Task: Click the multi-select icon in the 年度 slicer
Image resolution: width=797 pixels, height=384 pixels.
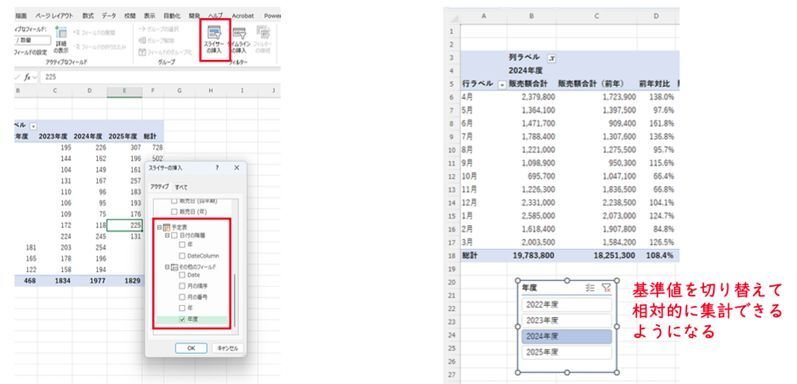Action: [590, 287]
